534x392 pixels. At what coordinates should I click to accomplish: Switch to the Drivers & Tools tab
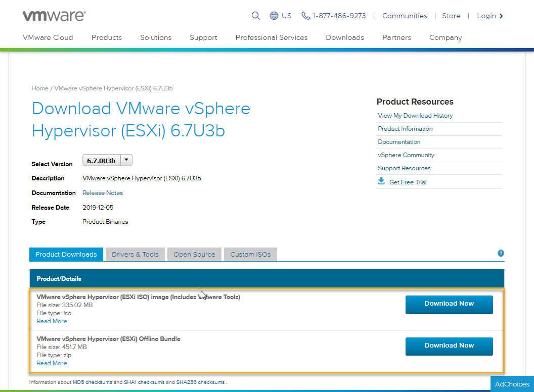pyautogui.click(x=135, y=255)
